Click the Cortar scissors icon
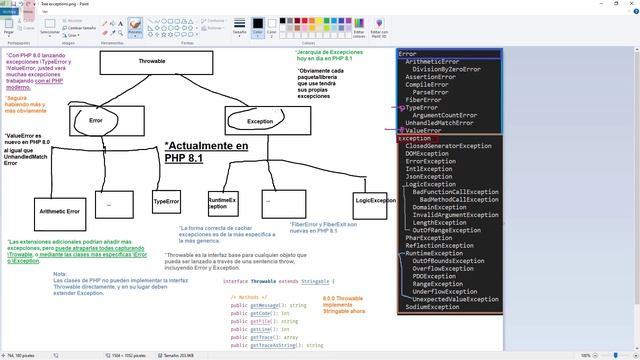 click(20, 20)
